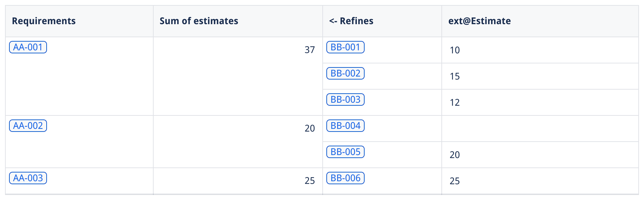Select the estimate cell showing 15

[x=454, y=77]
